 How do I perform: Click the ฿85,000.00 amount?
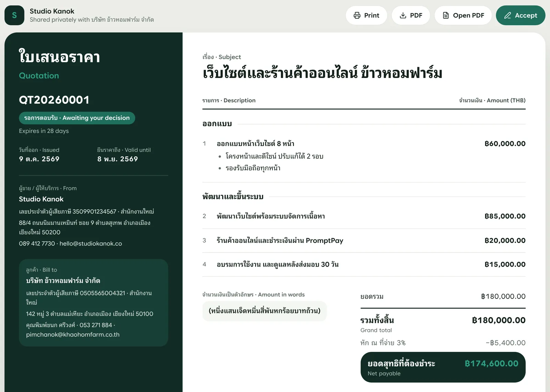pyautogui.click(x=505, y=216)
